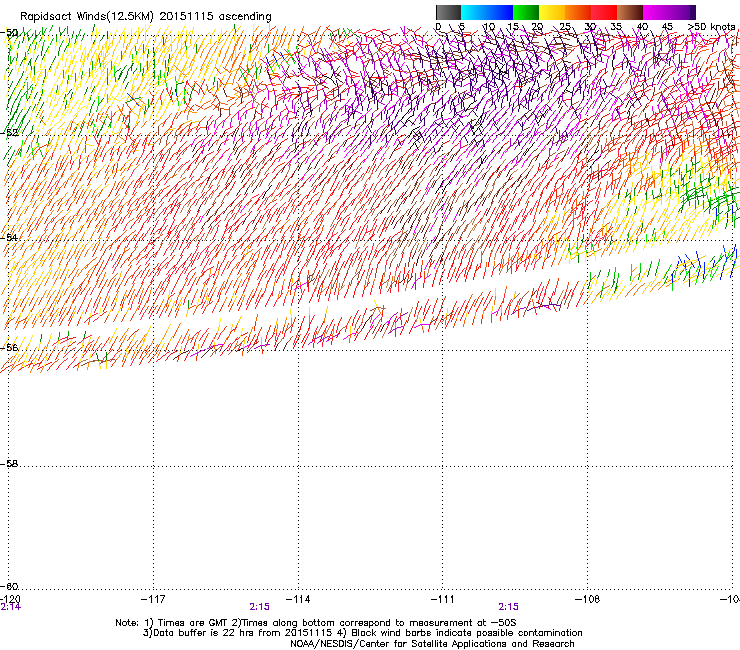Click the '-120' longitude axis label

(10, 599)
